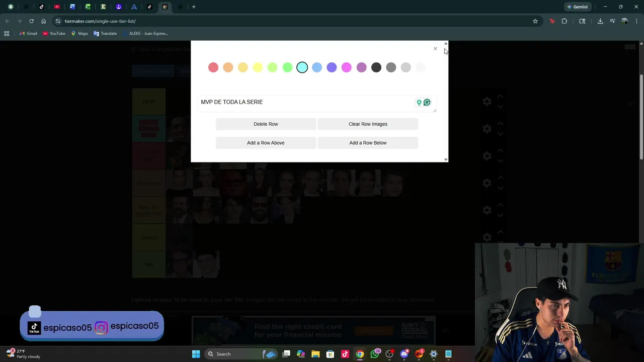The image size is (644, 362).
Task: Open OBS Studio from taskbar
Action: click(x=389, y=354)
